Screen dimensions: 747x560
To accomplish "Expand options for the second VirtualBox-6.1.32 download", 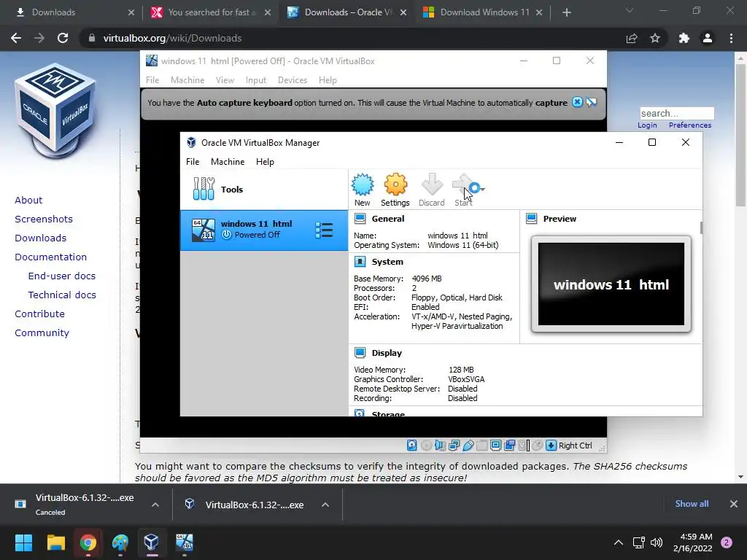I will pos(325,505).
